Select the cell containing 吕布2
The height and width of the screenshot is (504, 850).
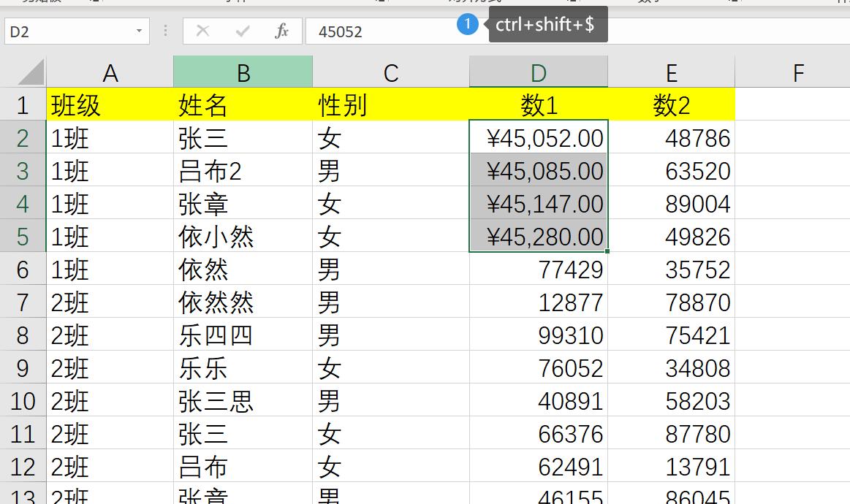coord(243,170)
